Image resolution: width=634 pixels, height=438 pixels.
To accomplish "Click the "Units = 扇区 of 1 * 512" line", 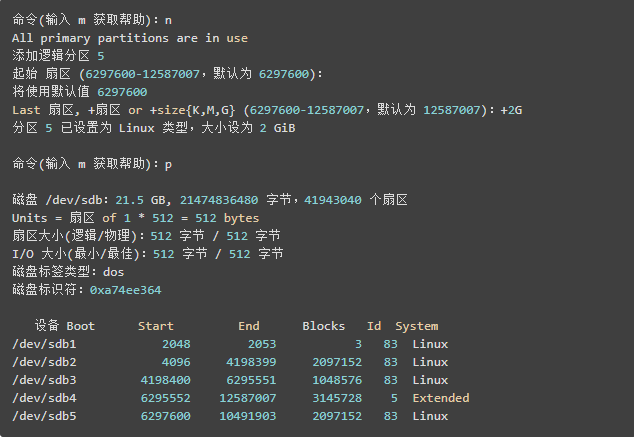I will tap(135, 218).
